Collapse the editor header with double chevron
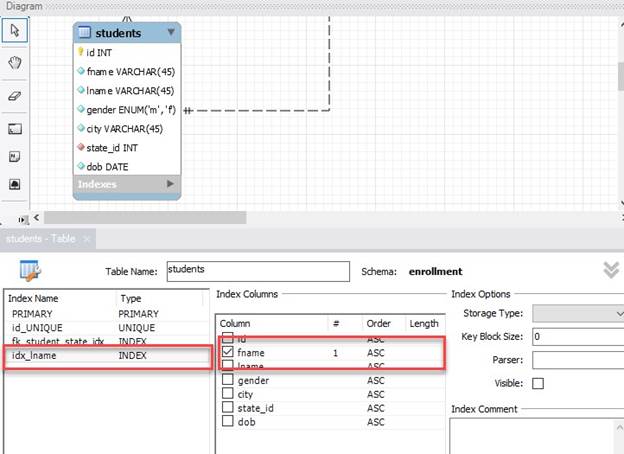Viewport: 624px width, 454px height. (611, 271)
